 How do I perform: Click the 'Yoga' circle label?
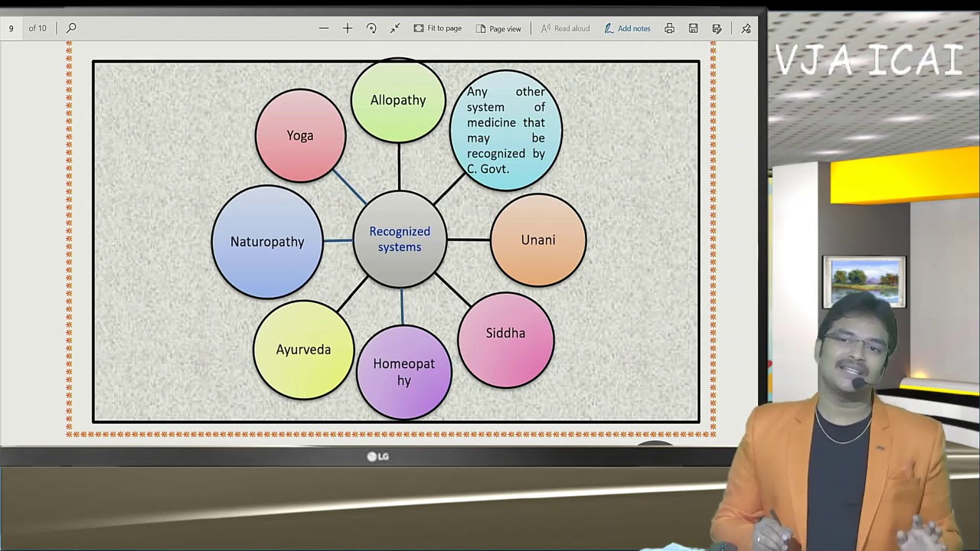pos(300,135)
